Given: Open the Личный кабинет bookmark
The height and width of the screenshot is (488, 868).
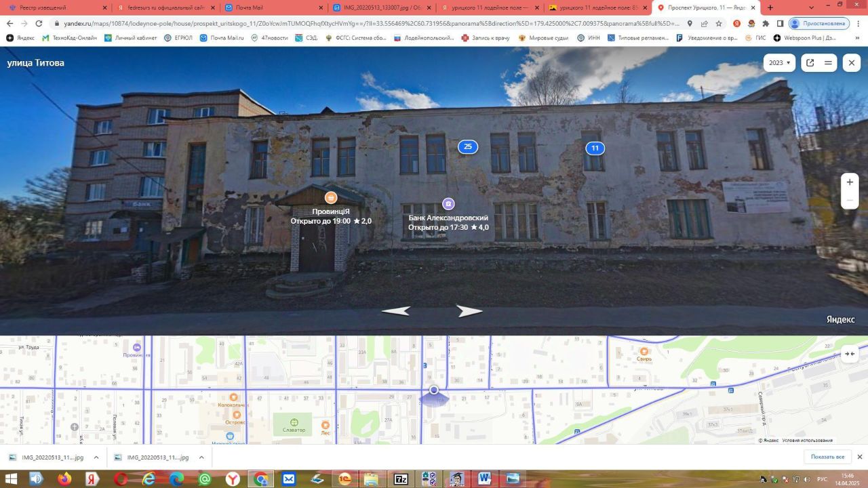Looking at the screenshot, I should [x=130, y=38].
